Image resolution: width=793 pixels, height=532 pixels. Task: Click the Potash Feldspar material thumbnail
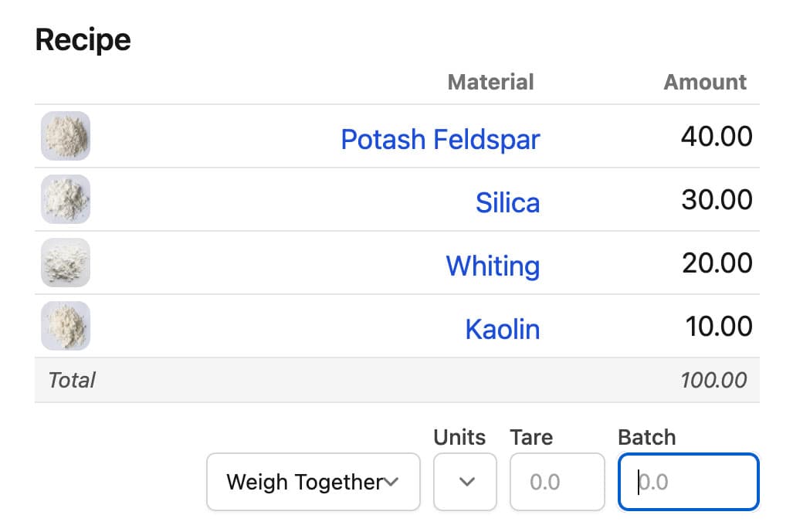click(x=66, y=137)
